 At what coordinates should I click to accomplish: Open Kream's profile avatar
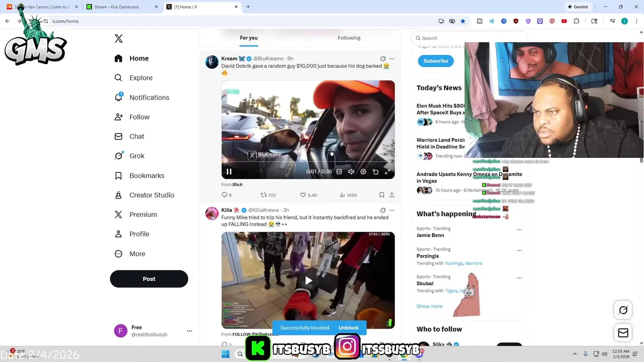pos(212,62)
